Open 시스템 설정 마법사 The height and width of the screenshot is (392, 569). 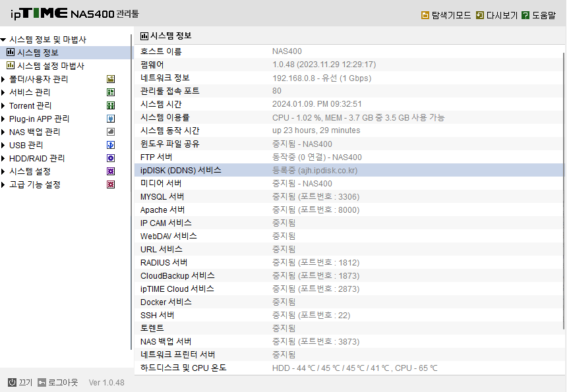[51, 66]
